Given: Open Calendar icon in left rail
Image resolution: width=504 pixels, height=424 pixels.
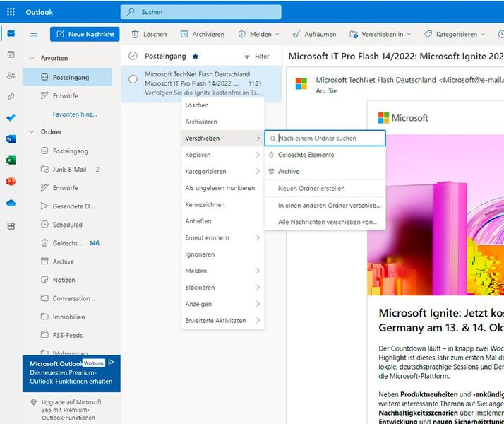Looking at the screenshot, I should [x=11, y=54].
